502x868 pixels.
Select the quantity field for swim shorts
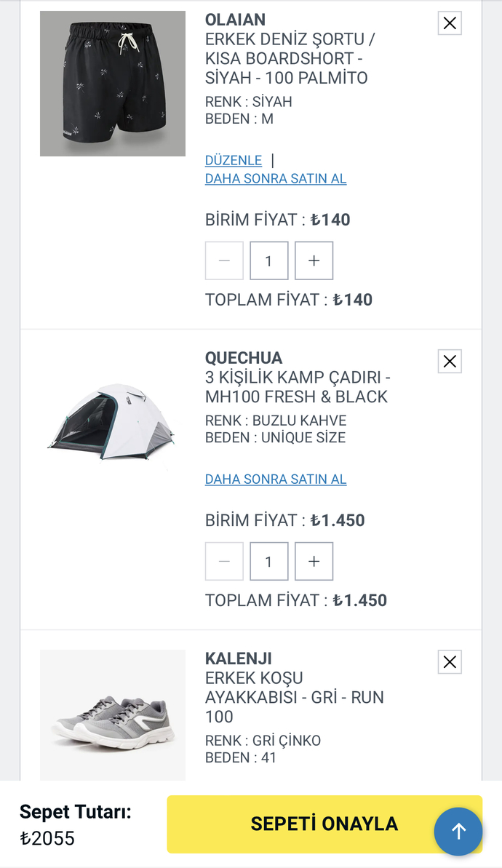coord(269,260)
